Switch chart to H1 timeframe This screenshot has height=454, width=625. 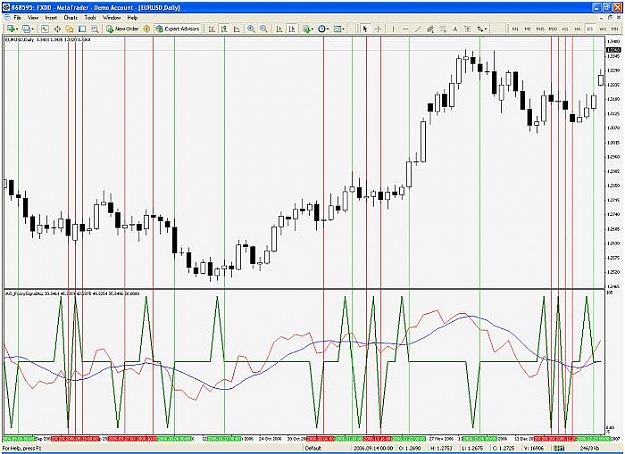[x=565, y=29]
